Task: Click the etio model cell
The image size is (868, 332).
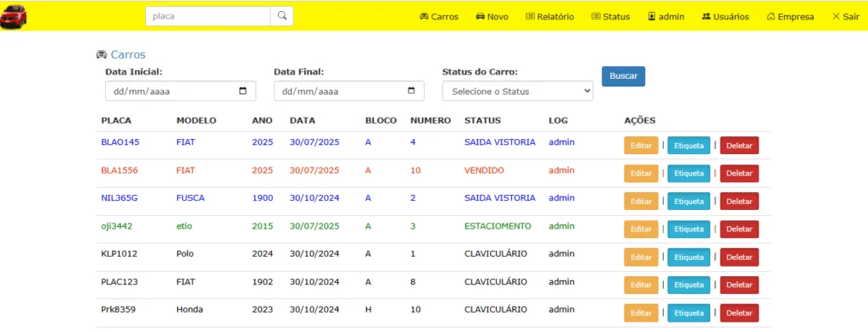Action: [x=184, y=226]
